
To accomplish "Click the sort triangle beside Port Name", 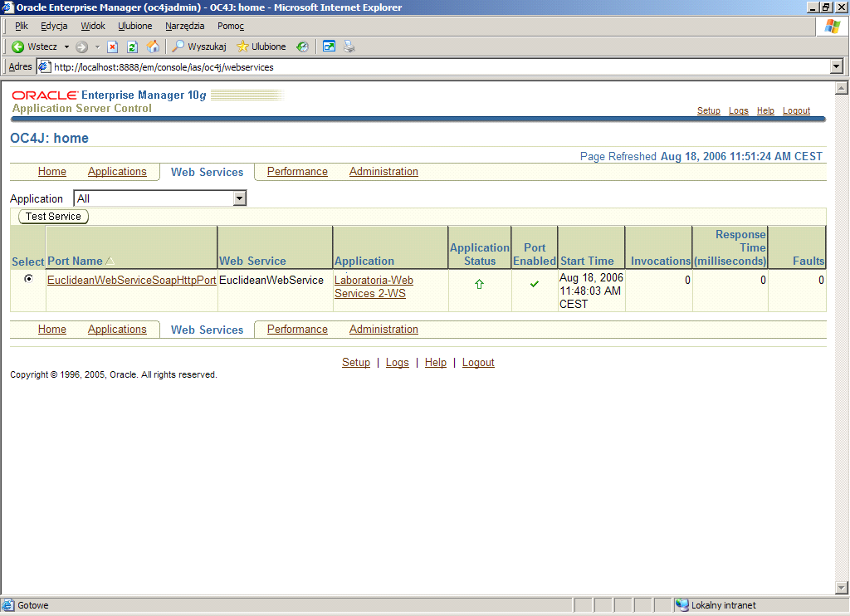I will 110,261.
